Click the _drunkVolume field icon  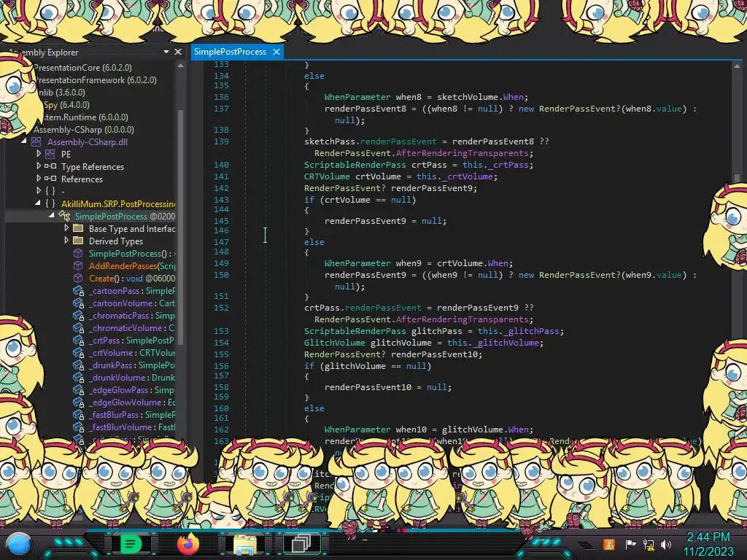click(x=79, y=377)
